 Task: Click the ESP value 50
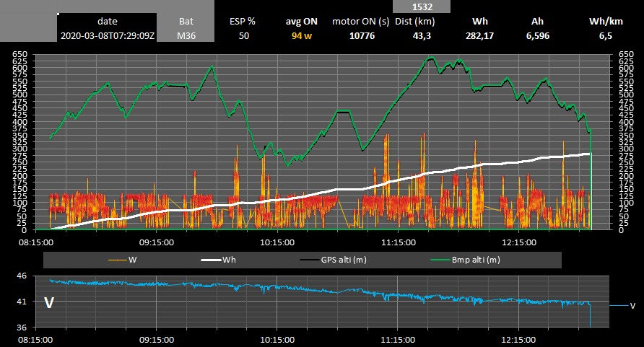click(x=244, y=35)
